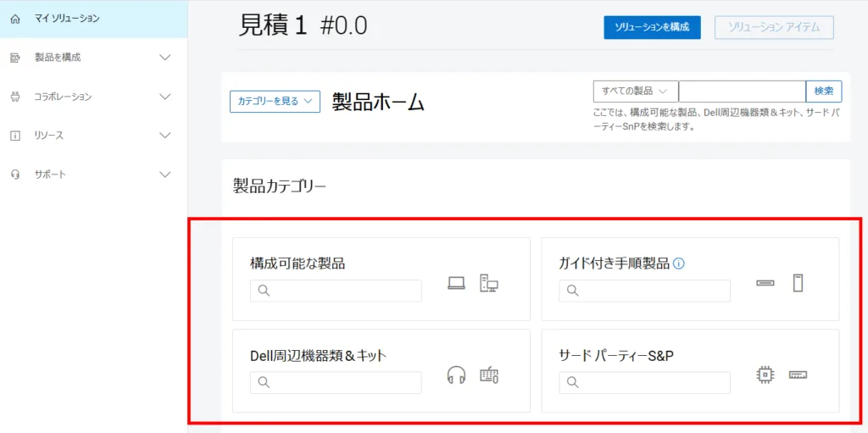Screen dimensions: 868x433
Task: Click the keyboard icon in Dell周辺機器類＆キット
Action: pyautogui.click(x=489, y=375)
